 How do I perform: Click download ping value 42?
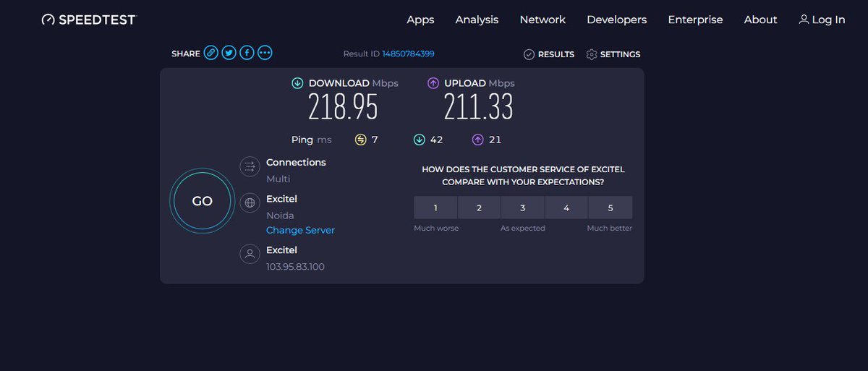click(436, 140)
